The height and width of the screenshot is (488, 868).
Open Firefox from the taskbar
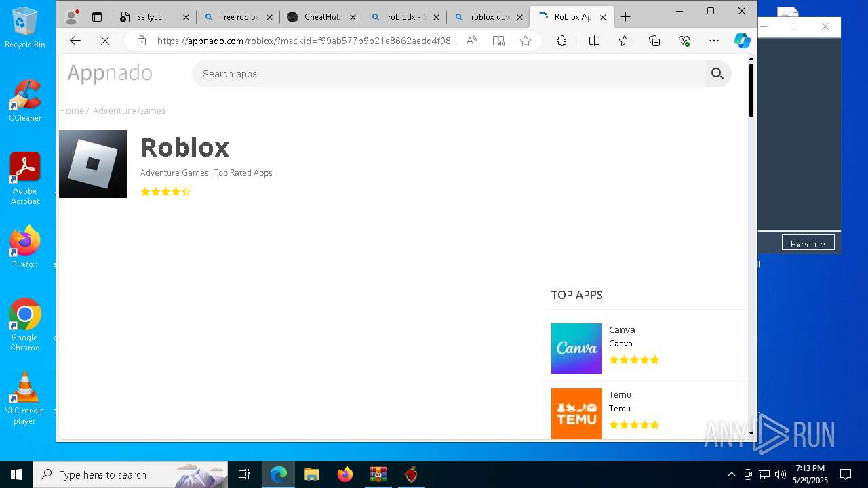[345, 474]
